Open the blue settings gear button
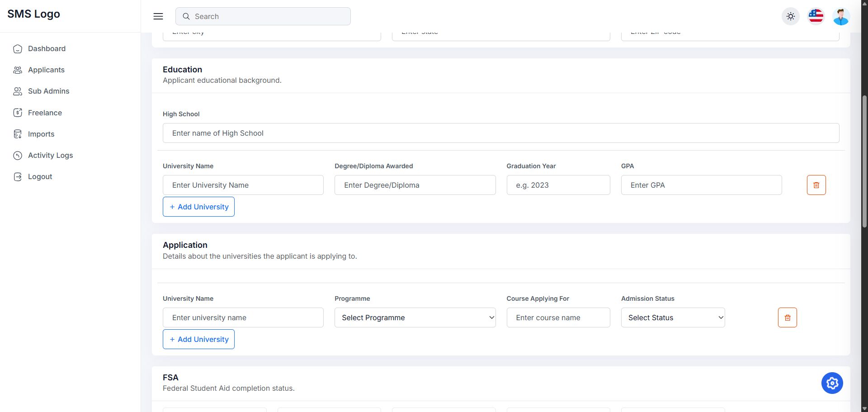The height and width of the screenshot is (412, 868). (832, 383)
